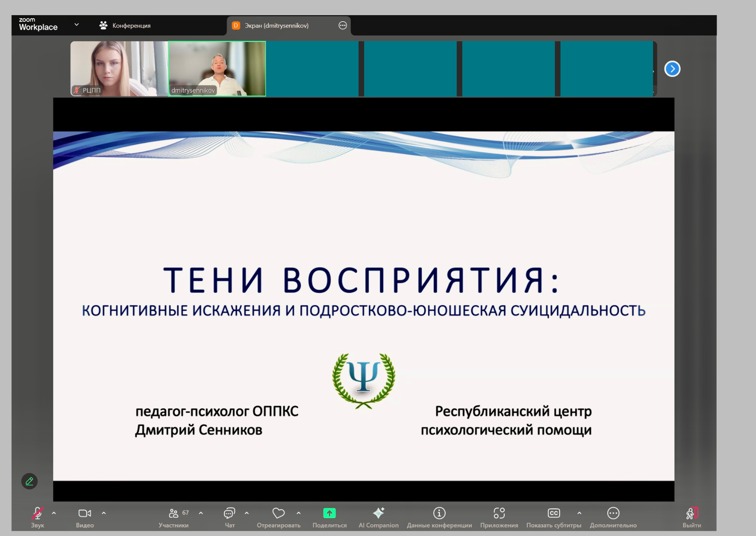
Task: Click the participant count 67
Action: click(186, 513)
